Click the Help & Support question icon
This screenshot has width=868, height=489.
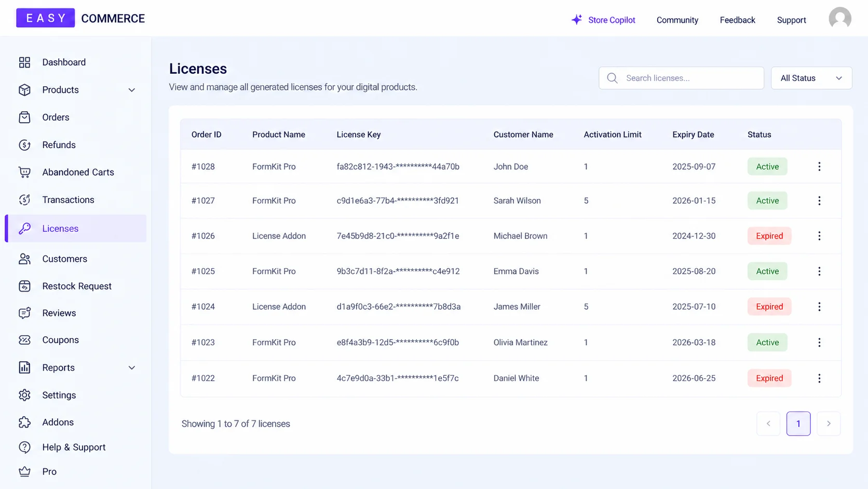[x=24, y=447]
